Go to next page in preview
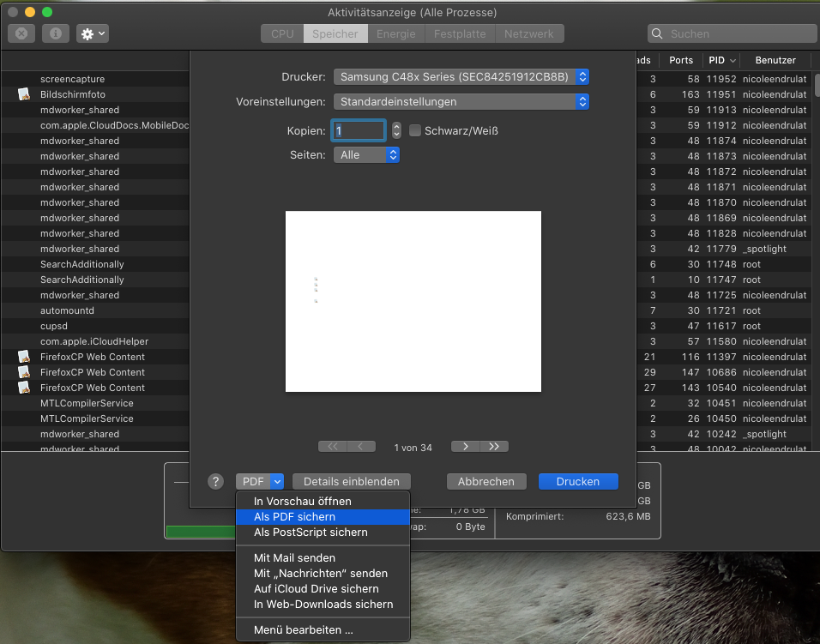 [x=465, y=447]
